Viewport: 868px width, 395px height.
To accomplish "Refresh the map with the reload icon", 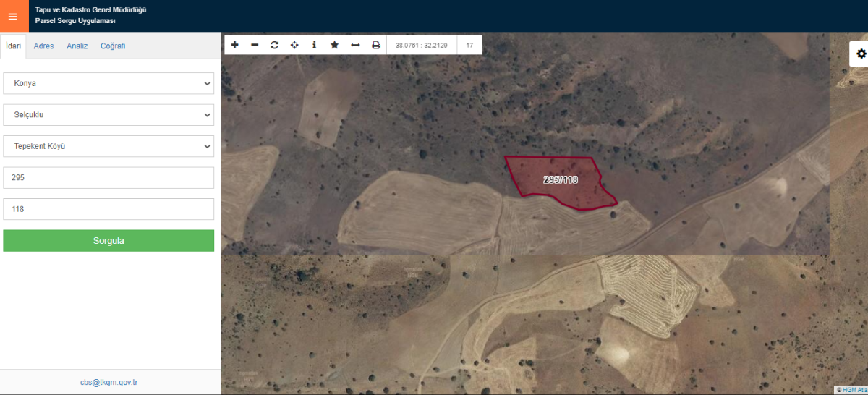I will point(274,45).
